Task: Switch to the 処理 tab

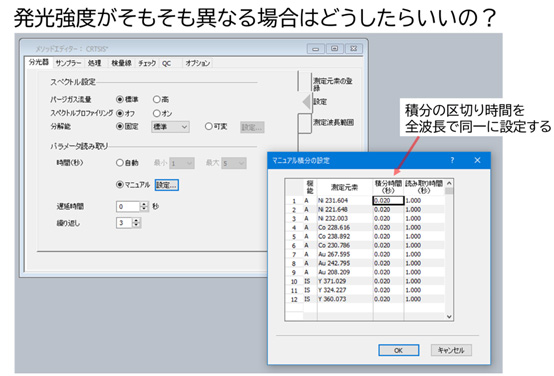Action: coord(95,63)
